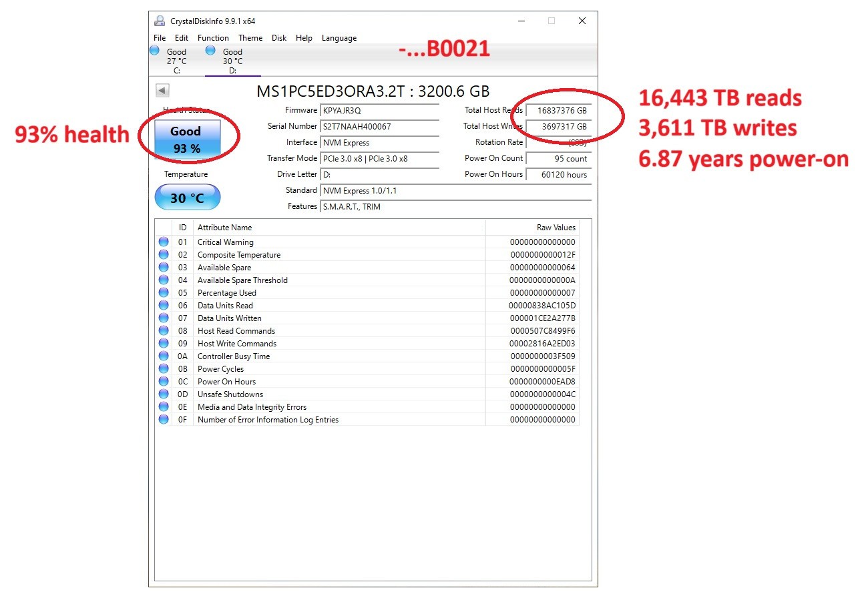The height and width of the screenshot is (594, 868).
Task: Click the Raw Values column header
Action: pos(532,228)
